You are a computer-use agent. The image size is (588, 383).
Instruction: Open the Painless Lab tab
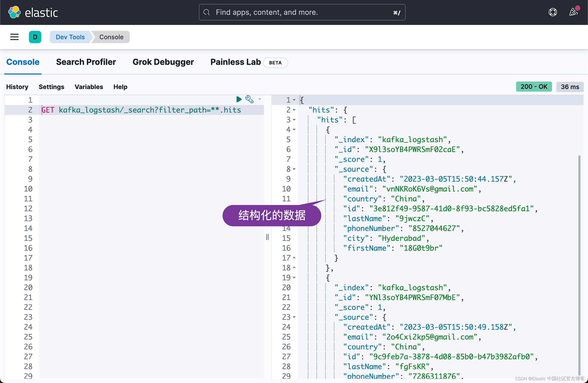point(235,62)
